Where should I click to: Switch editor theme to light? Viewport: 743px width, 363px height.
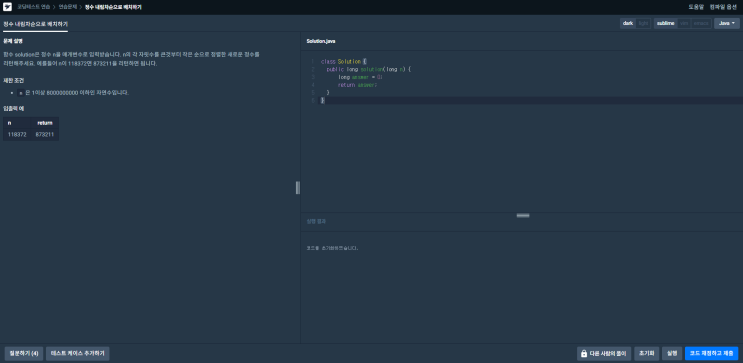pyautogui.click(x=643, y=23)
